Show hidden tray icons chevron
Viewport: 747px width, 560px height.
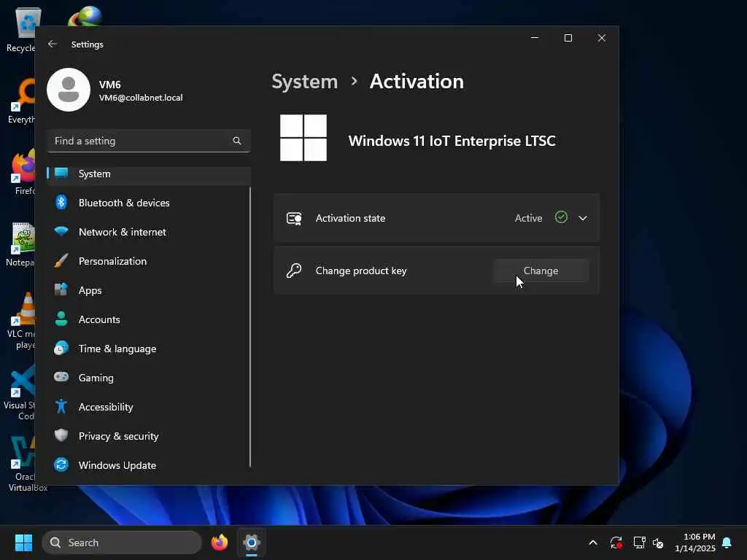593,542
